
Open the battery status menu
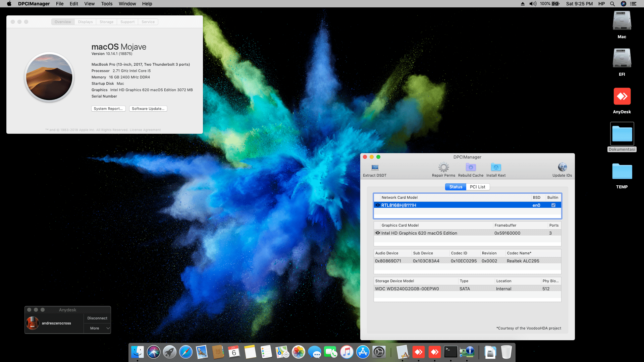pos(555,4)
